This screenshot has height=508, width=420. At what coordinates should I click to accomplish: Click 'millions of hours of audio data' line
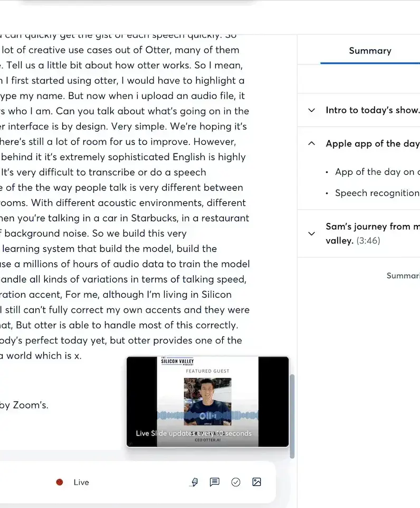point(125,264)
